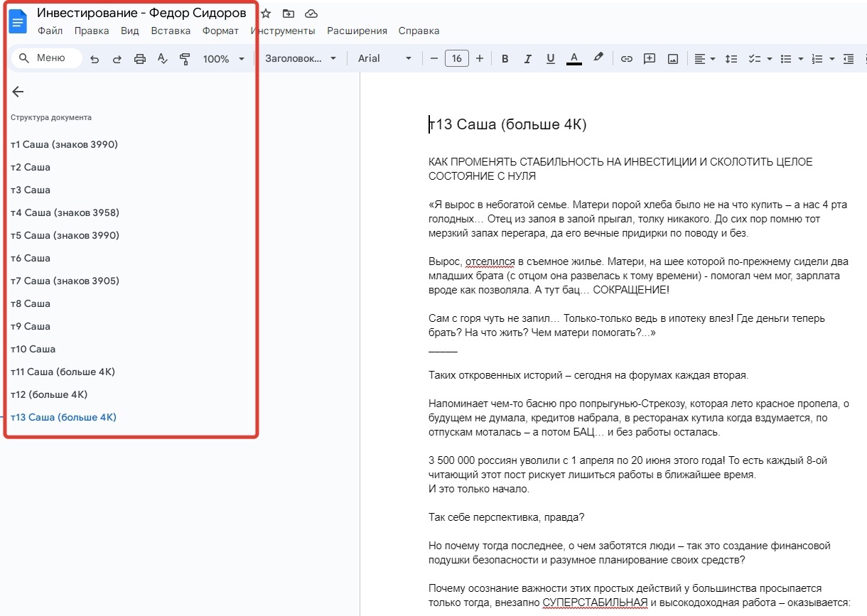Open the text alignment dropdown
The height and width of the screenshot is (616, 867).
tap(705, 59)
